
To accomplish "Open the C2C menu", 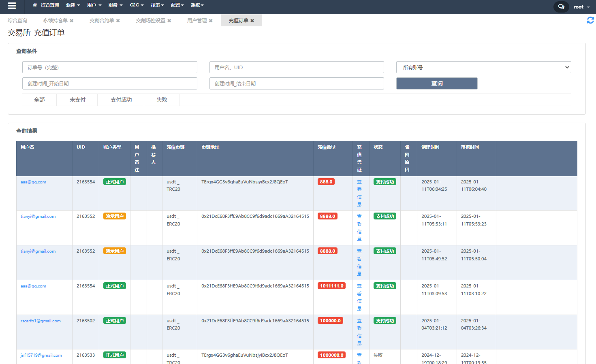I will 137,5.
